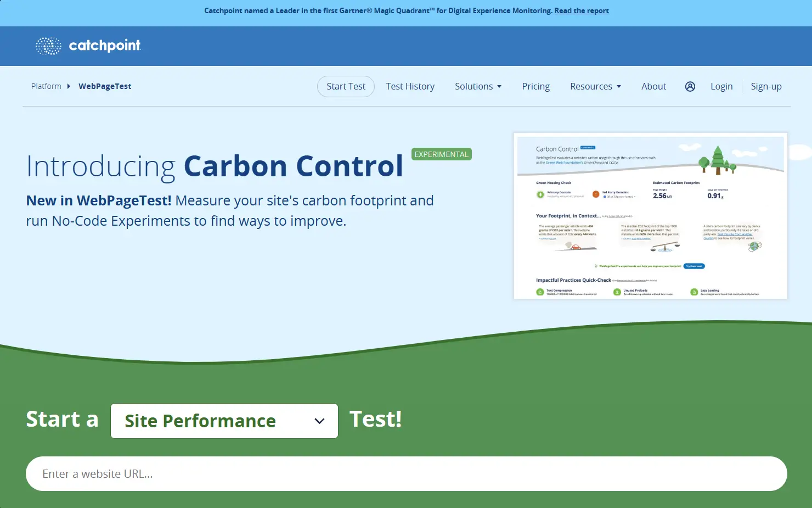Click the 'New in WebPageTest!' text

[99, 200]
